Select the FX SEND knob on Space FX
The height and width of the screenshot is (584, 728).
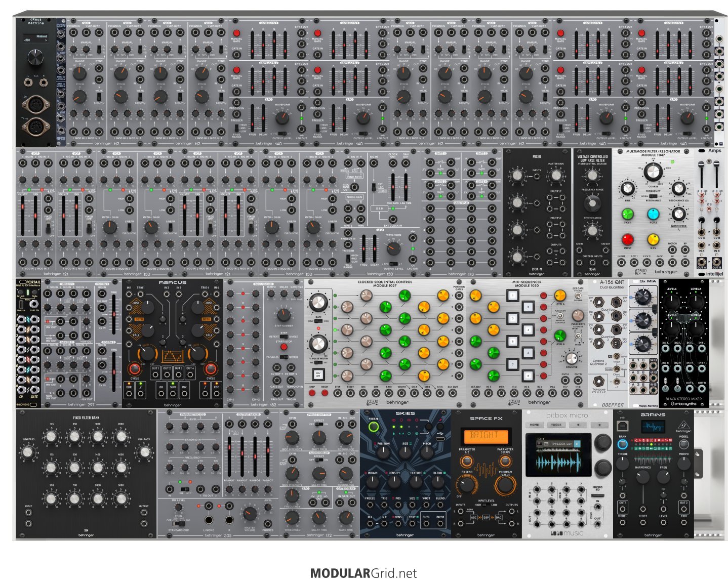[466, 485]
